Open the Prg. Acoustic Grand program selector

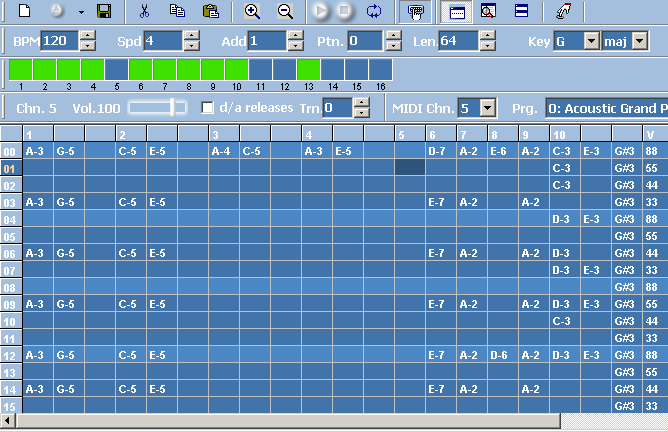tap(607, 107)
